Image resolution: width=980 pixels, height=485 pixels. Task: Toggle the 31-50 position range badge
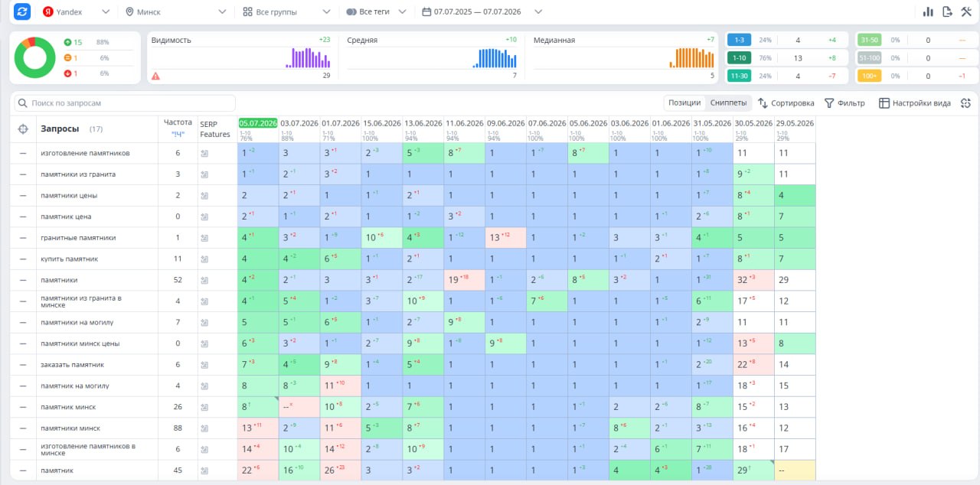pos(869,40)
